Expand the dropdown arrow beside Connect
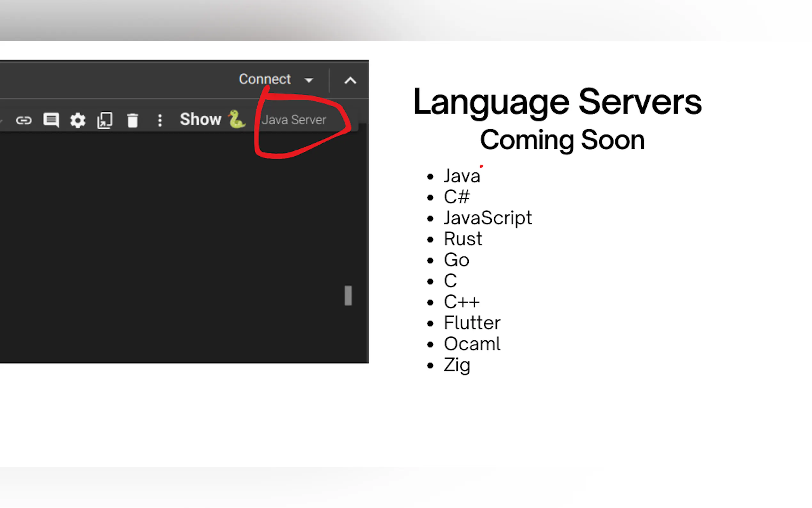This screenshot has height=508, width=812. 309,80
